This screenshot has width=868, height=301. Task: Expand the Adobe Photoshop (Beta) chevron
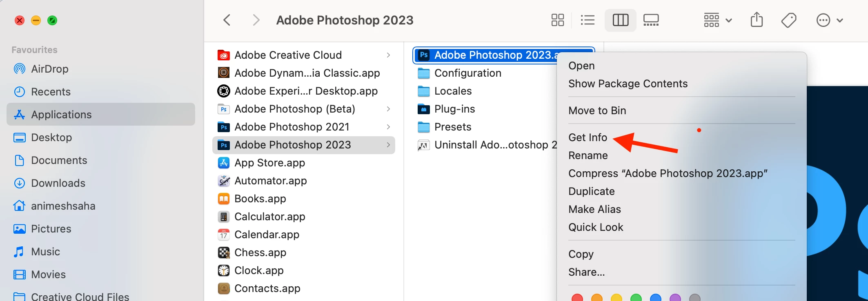[x=388, y=109]
